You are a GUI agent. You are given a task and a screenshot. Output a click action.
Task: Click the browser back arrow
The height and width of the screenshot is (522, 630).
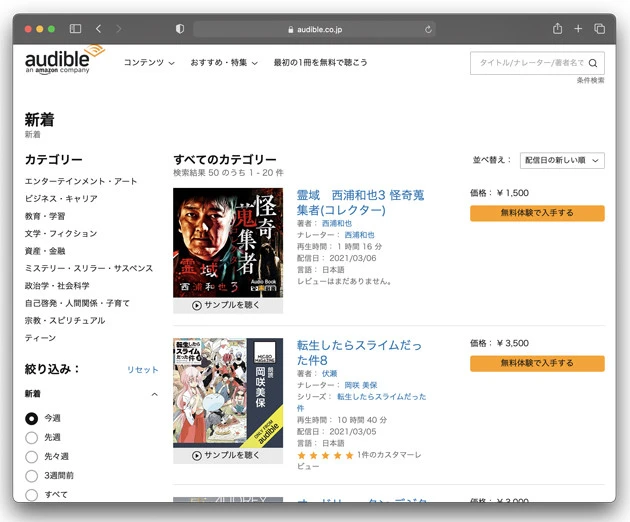click(99, 29)
